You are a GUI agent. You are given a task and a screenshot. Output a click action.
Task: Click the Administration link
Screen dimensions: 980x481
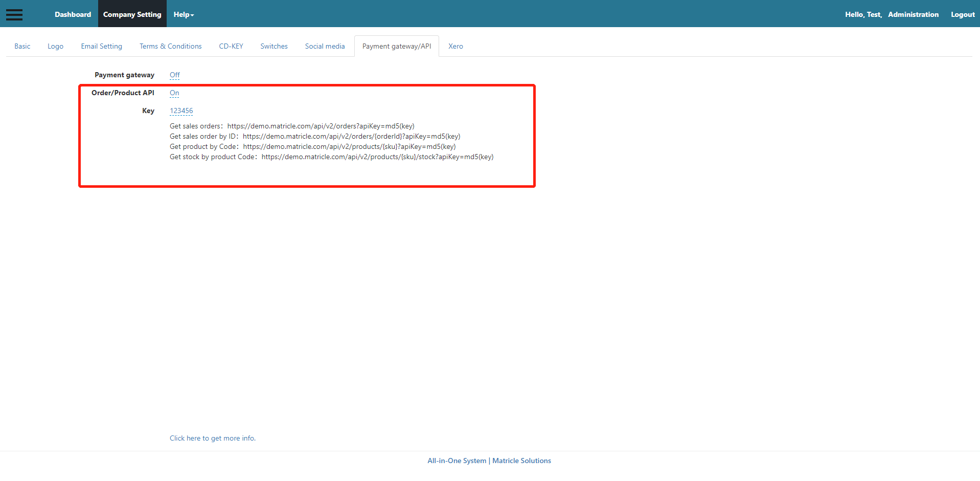click(x=913, y=14)
